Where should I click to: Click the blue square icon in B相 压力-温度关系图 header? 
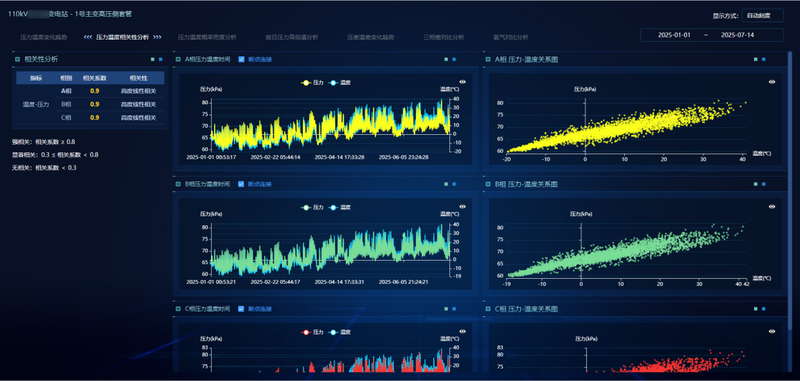[x=764, y=184]
